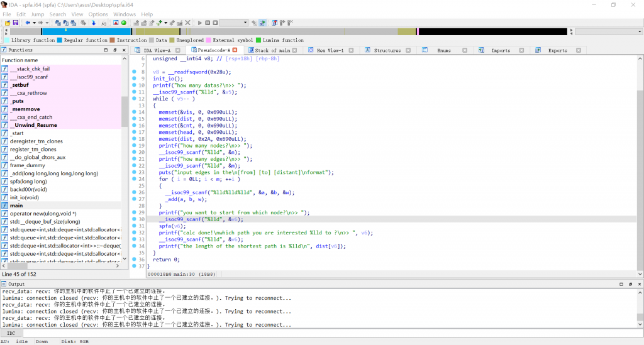Select init_io(void) in the Functions list
The image size is (644, 345).
61,197
